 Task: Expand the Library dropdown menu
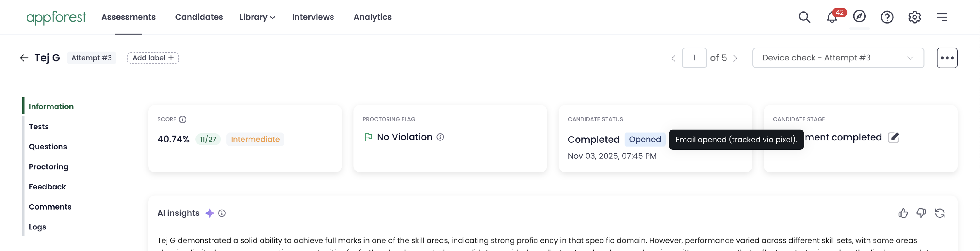257,17
